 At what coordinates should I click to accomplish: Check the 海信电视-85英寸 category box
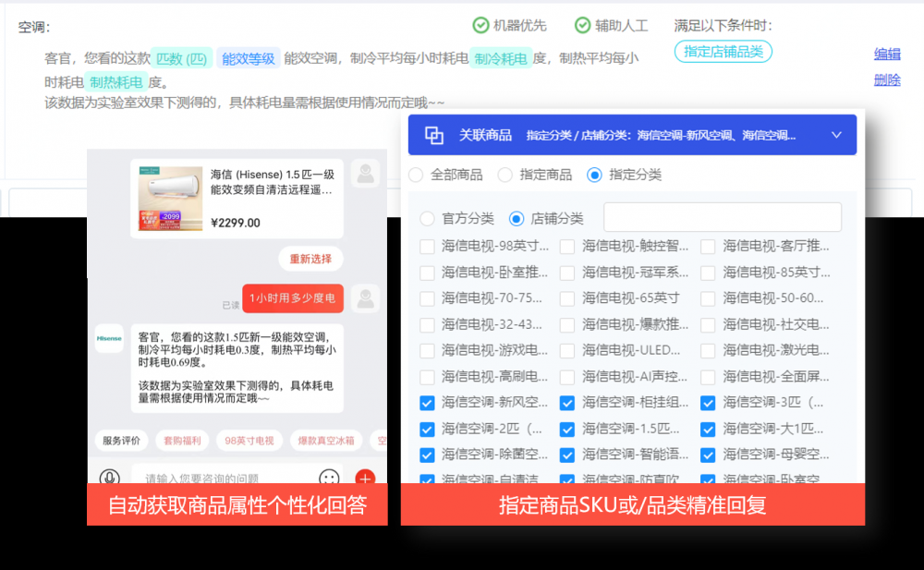708,273
